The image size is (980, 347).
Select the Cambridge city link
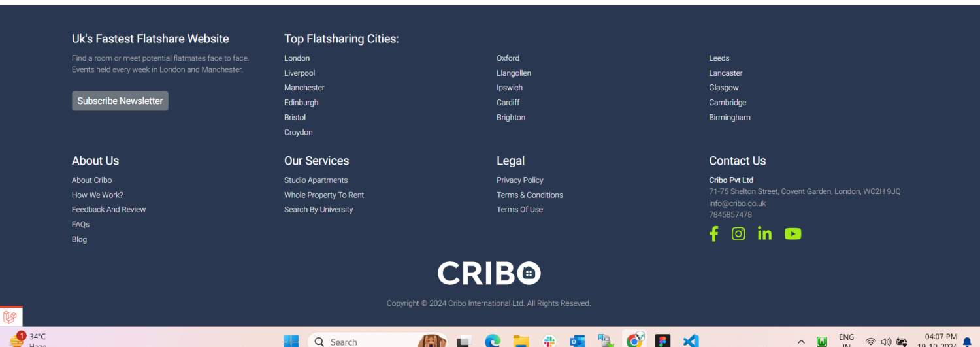(727, 103)
